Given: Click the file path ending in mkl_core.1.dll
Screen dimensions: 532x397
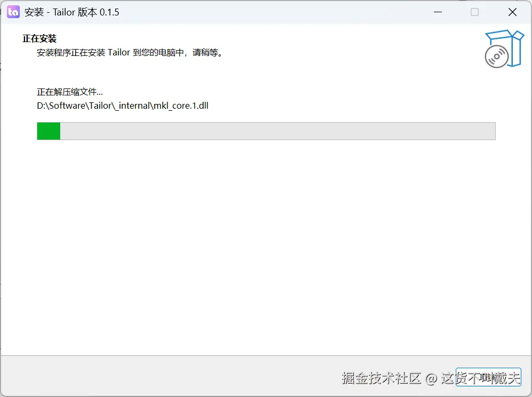Looking at the screenshot, I should pos(123,106).
